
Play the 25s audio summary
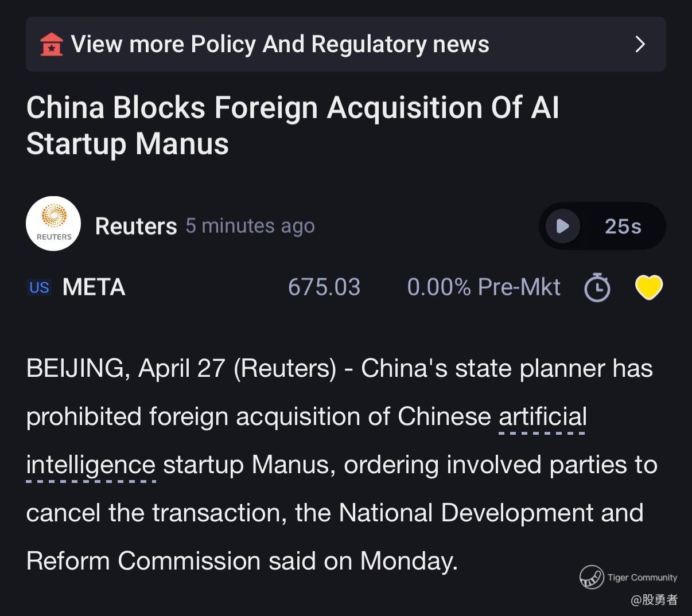pos(562,226)
